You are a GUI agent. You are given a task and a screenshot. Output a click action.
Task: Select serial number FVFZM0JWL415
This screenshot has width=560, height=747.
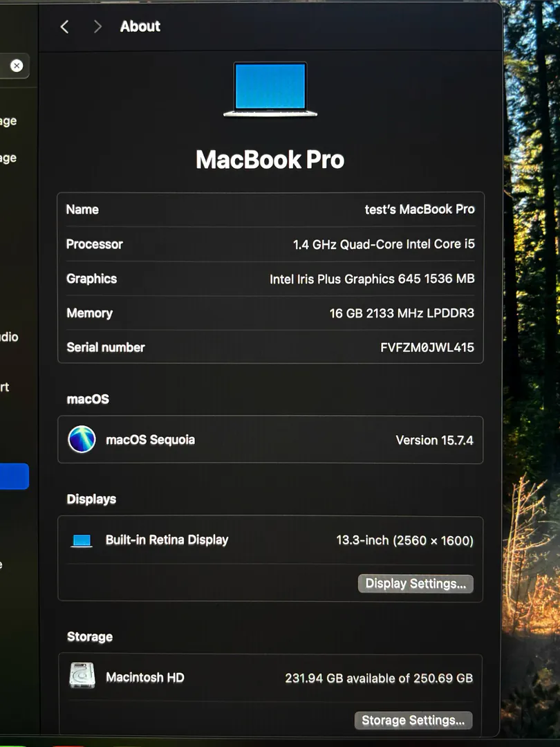point(427,347)
